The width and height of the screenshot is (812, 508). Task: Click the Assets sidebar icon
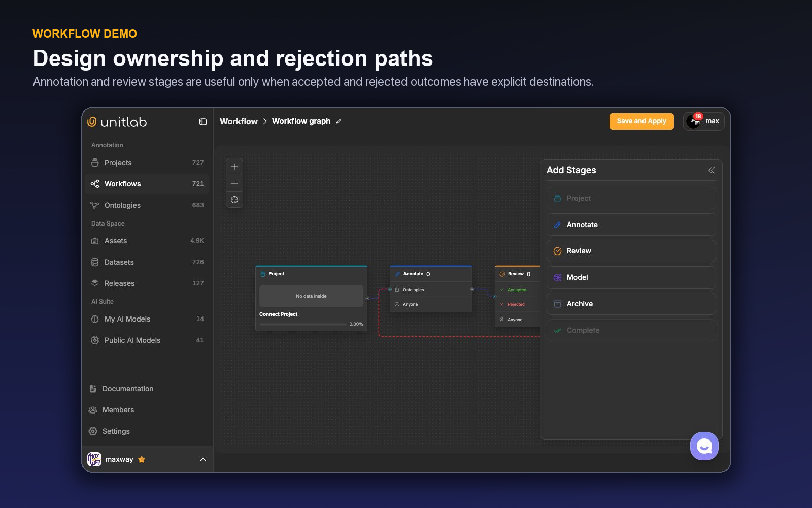pyautogui.click(x=95, y=241)
